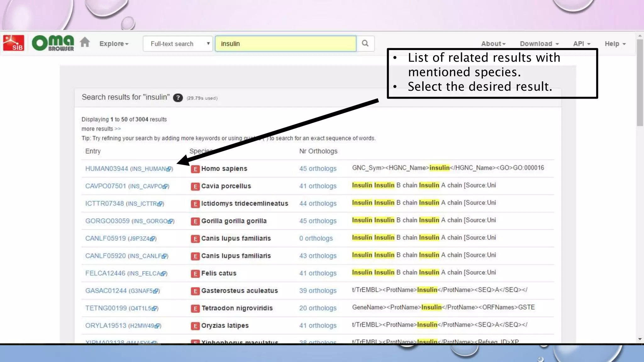This screenshot has height=362, width=644.
Task: Open the Full-text search dropdown
Action: point(178,44)
